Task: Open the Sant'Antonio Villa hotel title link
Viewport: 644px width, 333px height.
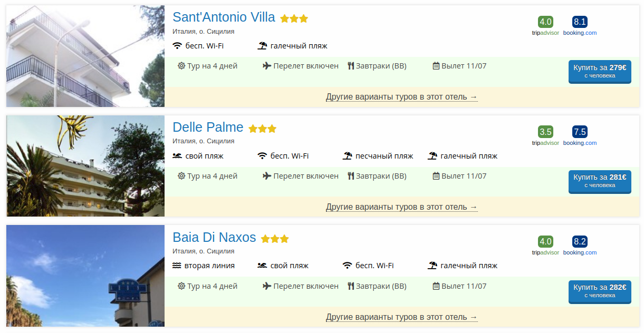Action: [224, 17]
